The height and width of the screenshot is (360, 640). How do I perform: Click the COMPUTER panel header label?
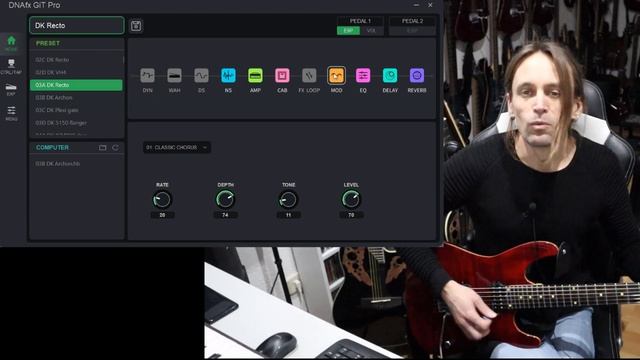tap(52, 148)
